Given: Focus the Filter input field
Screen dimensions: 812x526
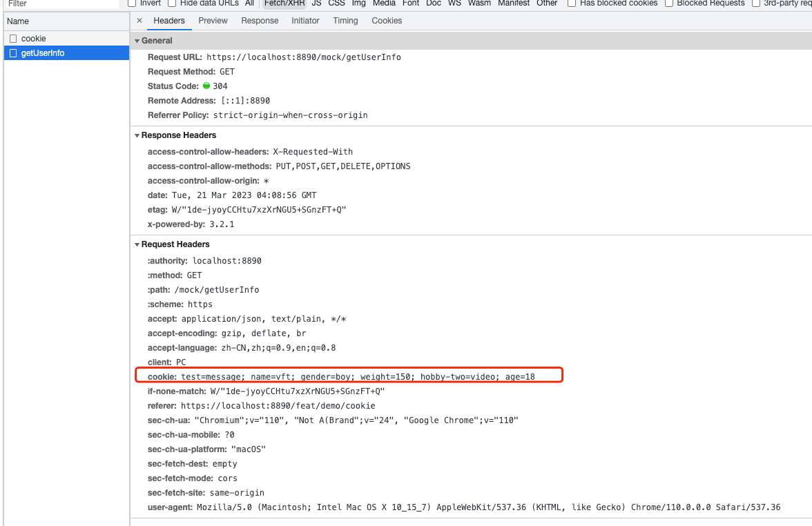Looking at the screenshot, I should coord(61,3).
